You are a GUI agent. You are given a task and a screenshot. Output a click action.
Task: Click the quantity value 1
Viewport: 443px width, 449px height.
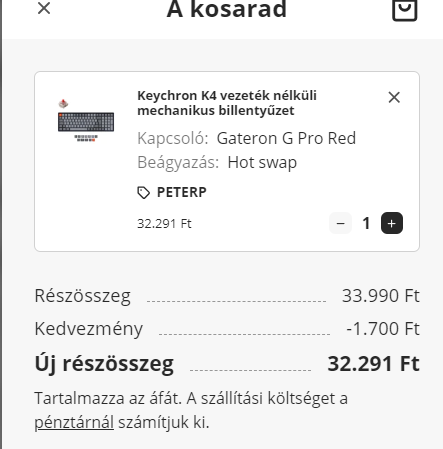366,223
